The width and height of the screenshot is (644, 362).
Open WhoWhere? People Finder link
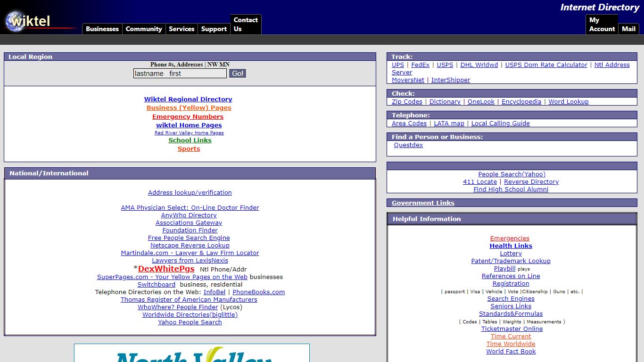pos(178,307)
